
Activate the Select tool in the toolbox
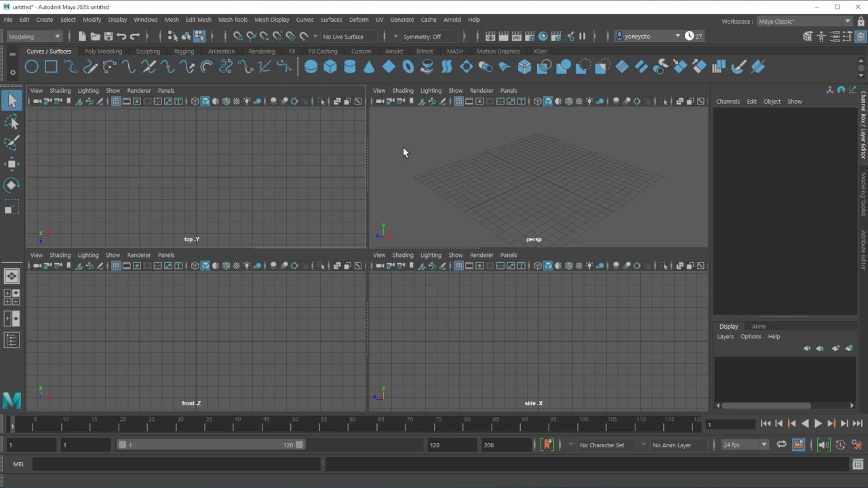[x=12, y=101]
